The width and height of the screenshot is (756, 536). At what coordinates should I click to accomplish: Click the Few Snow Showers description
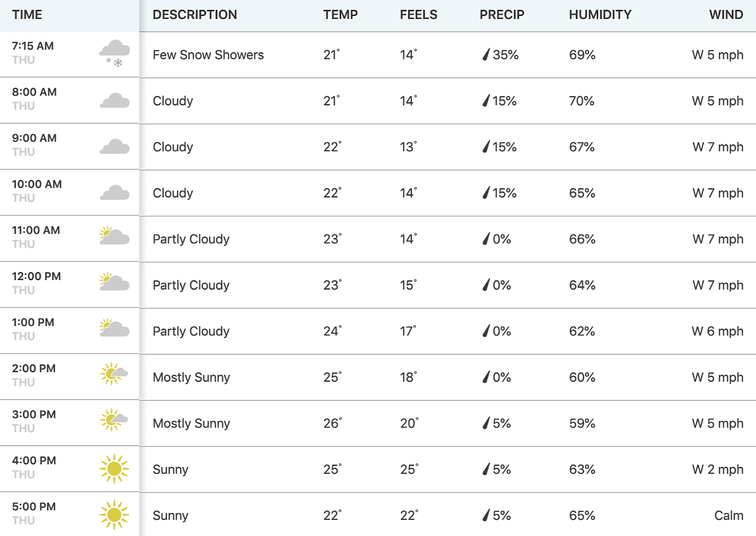208,55
